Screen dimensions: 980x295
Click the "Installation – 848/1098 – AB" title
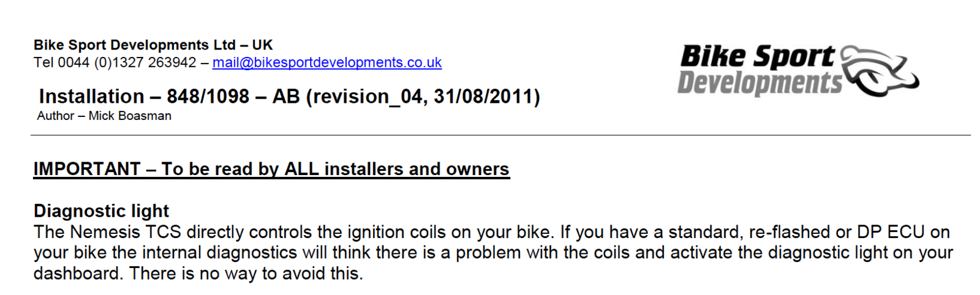pos(168,97)
